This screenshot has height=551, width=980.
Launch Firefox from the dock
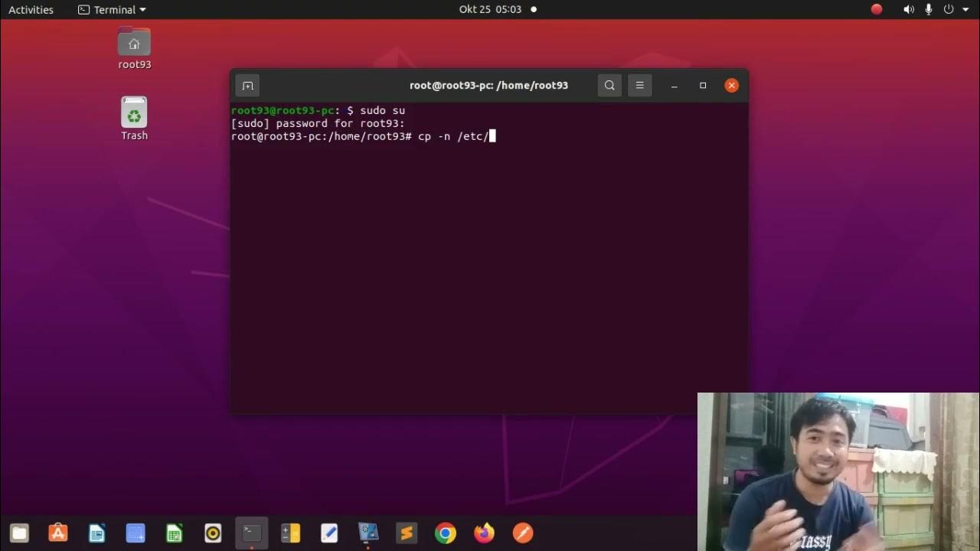coord(484,533)
